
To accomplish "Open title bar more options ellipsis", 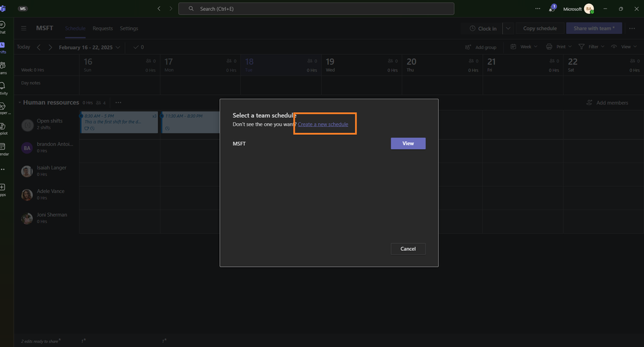I will click(x=538, y=8).
